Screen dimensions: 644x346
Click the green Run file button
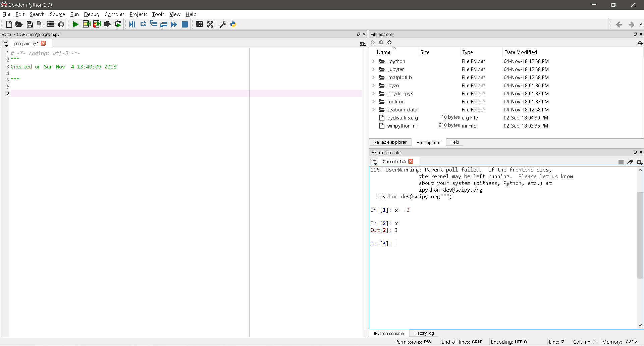pyautogui.click(x=75, y=24)
